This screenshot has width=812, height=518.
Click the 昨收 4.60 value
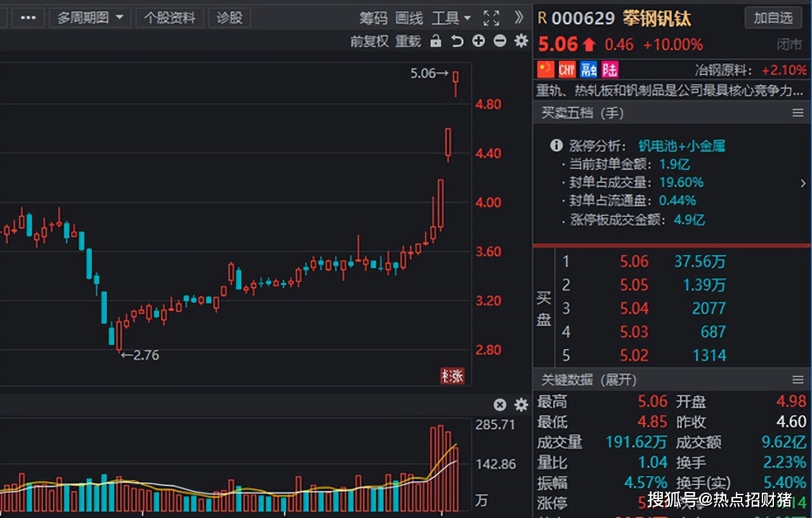(x=792, y=422)
